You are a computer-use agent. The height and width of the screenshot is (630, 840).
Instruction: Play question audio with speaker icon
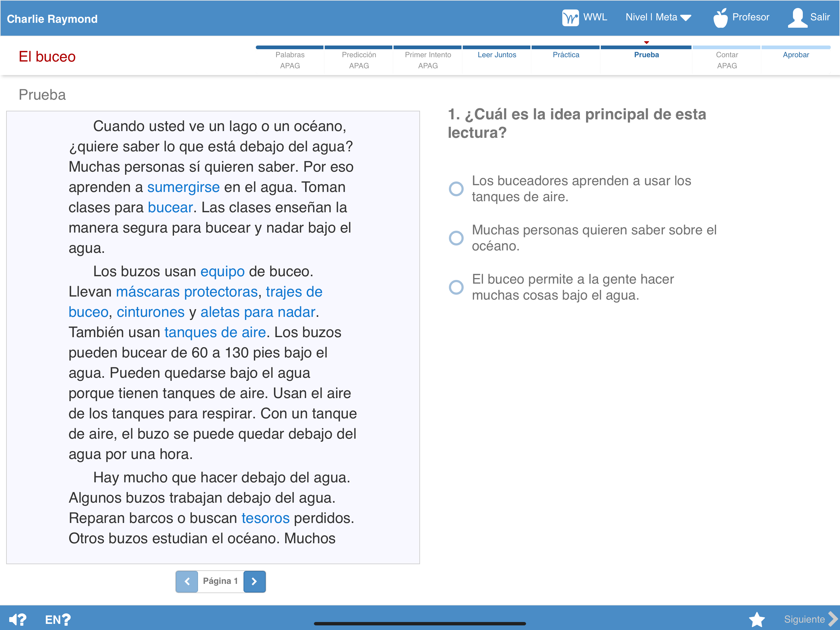(18, 619)
